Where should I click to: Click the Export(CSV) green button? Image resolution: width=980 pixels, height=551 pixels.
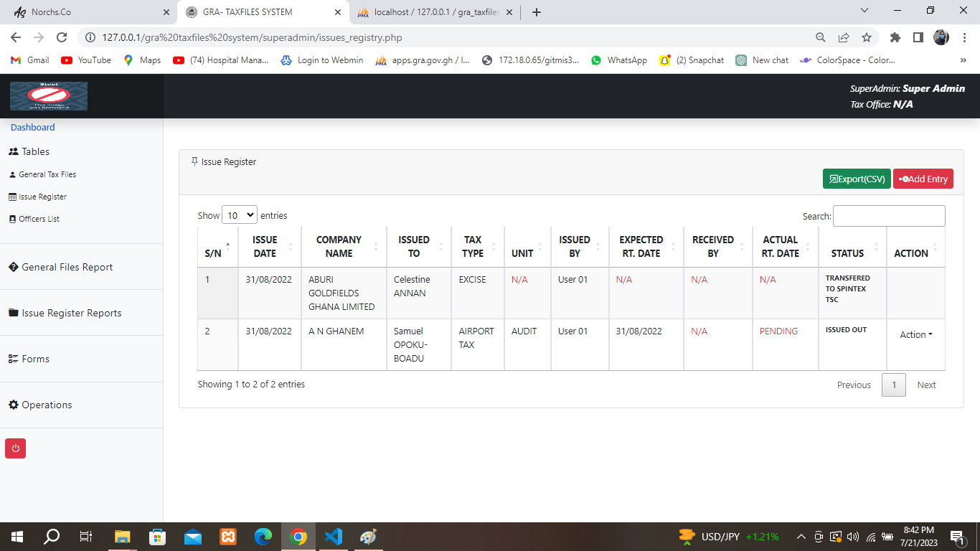point(856,179)
